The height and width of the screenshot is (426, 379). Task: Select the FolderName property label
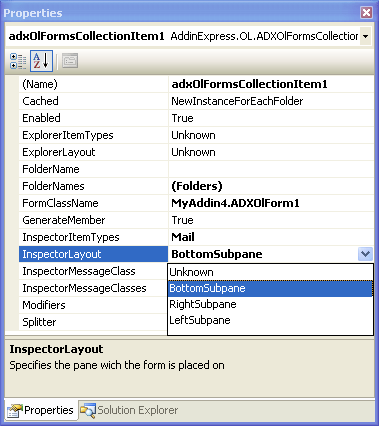coord(93,169)
